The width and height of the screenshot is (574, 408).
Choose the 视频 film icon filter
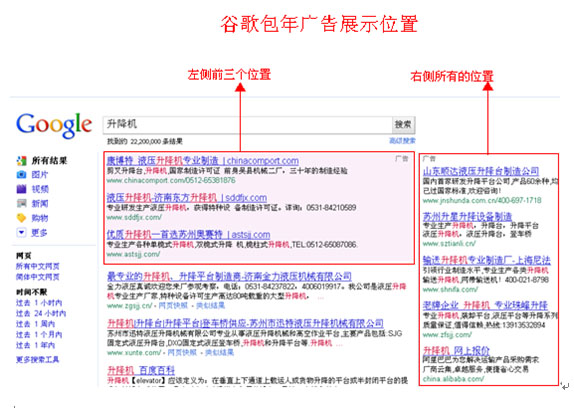click(22, 189)
